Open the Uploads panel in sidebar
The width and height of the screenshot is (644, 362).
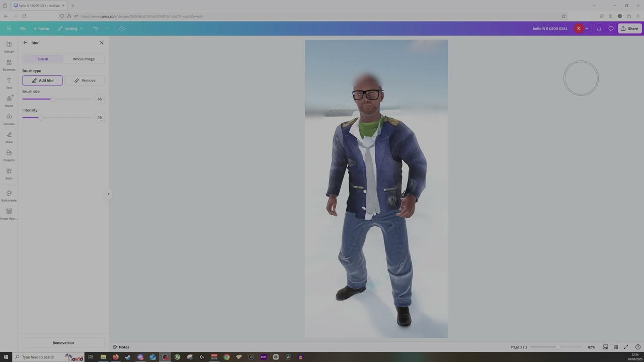point(9,119)
